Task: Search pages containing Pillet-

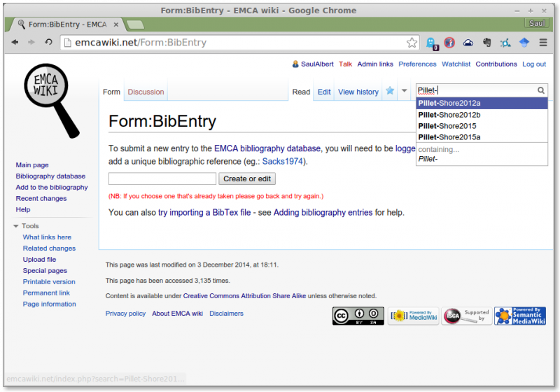Action: 482,154
